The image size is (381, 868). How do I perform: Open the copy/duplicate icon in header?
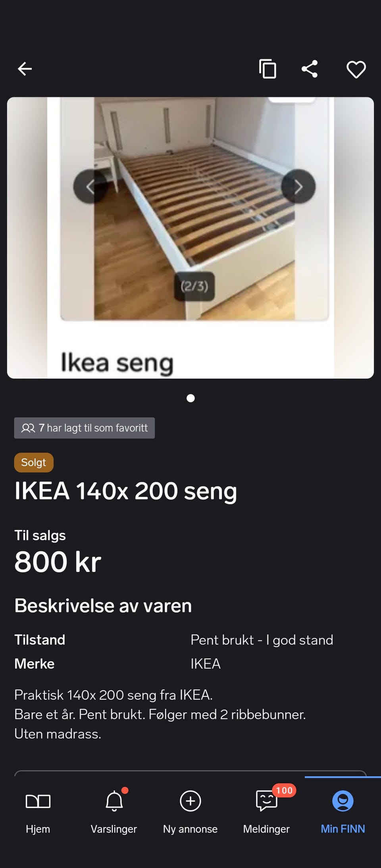[267, 69]
